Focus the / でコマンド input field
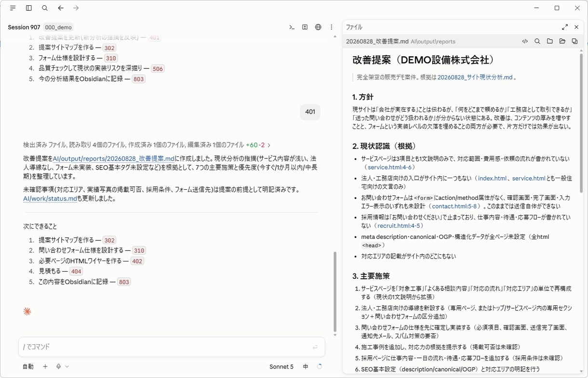588x378 pixels. (172, 347)
